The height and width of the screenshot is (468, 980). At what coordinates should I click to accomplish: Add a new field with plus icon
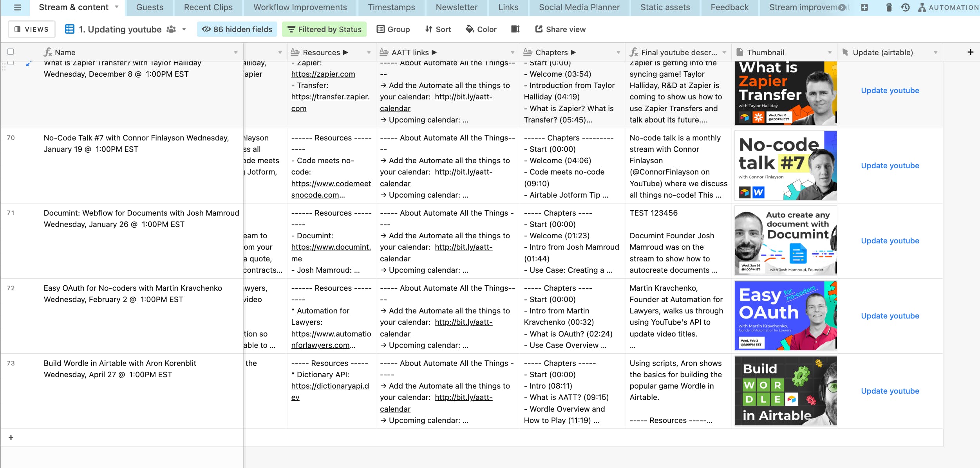[970, 52]
